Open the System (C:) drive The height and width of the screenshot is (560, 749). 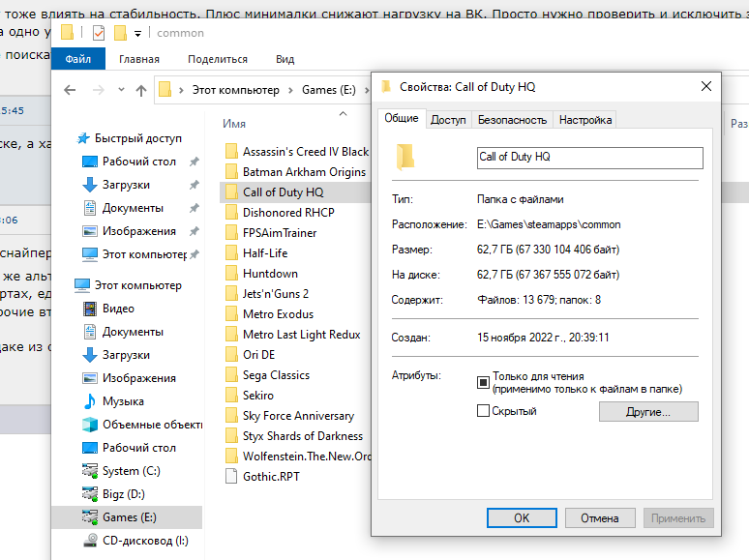coord(131,471)
